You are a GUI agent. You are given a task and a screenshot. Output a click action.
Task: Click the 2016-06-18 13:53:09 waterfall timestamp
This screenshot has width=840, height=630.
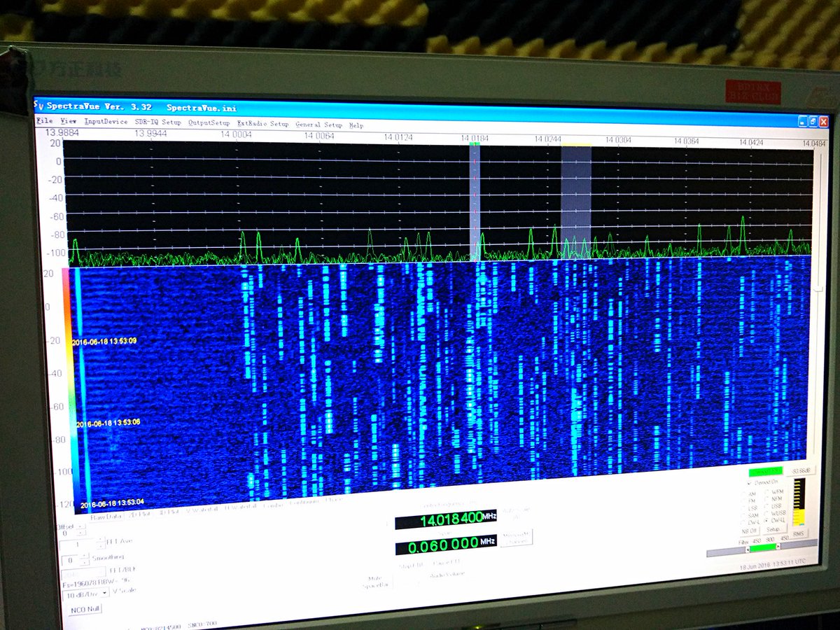(x=104, y=342)
